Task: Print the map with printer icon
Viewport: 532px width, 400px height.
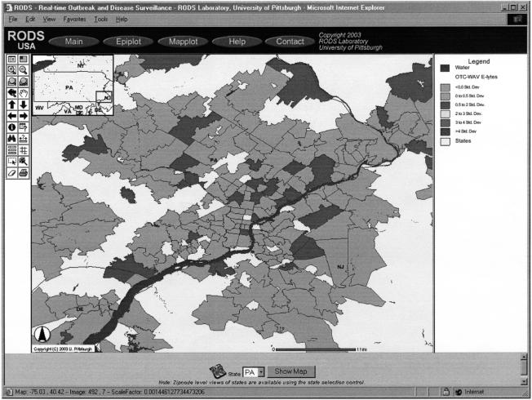Action: pos(23,173)
